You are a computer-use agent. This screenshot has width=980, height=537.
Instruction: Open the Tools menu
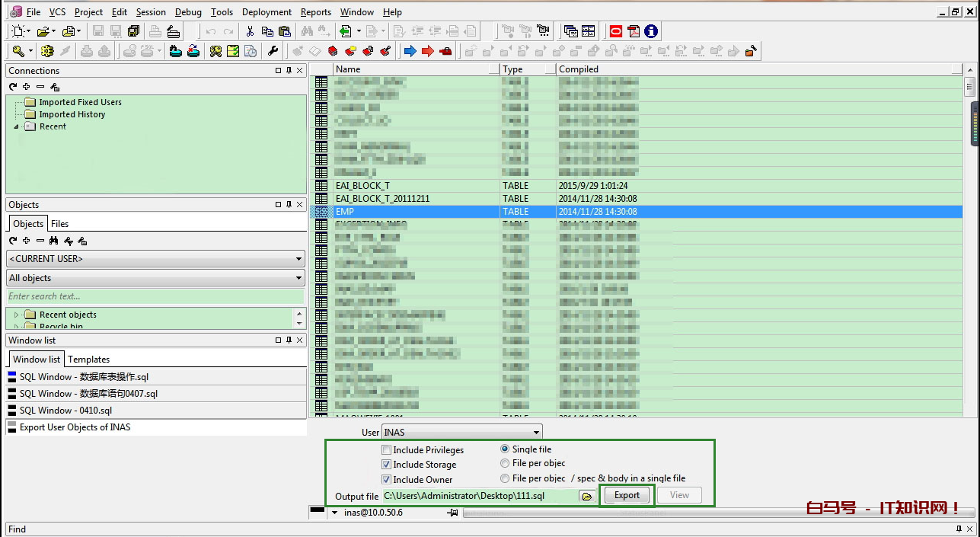coord(222,12)
